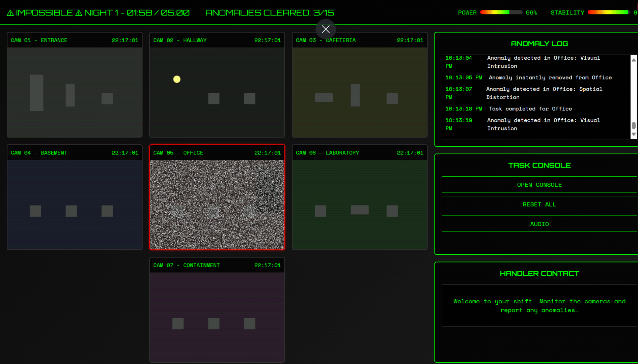The width and height of the screenshot is (638, 364).
Task: Click the wide center object in Laboratory camera
Action: [359, 210]
